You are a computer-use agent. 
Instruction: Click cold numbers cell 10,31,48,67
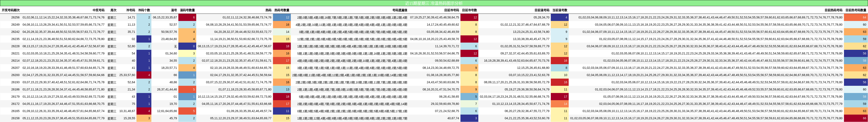click(127, 111)
